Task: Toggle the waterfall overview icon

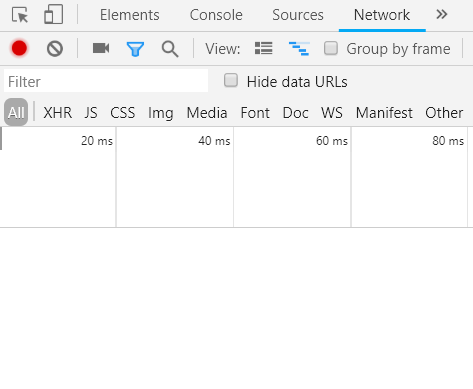Action: click(x=299, y=49)
